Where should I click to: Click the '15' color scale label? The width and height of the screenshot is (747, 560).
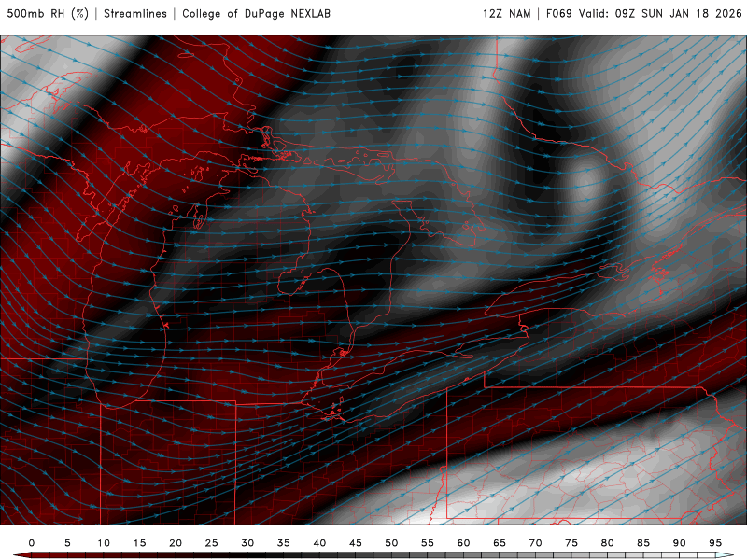coord(139,543)
